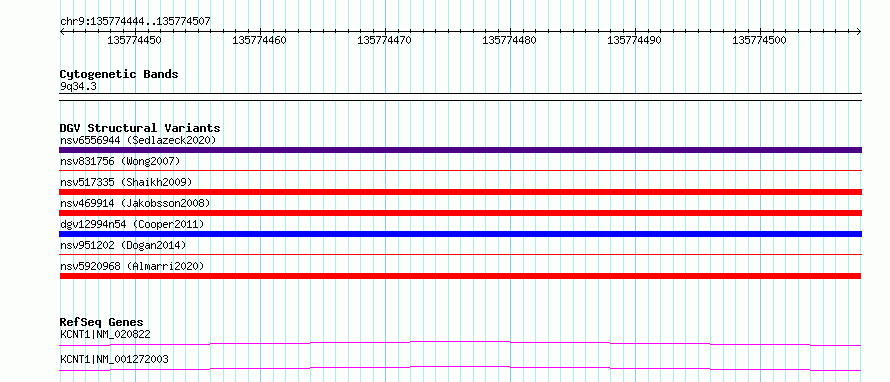Click the red nsv469914 variant bar
The image size is (890, 382).
[461, 213]
